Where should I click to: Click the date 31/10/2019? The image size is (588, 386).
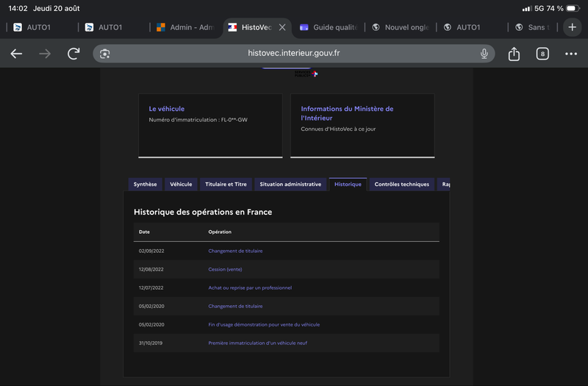pos(151,343)
